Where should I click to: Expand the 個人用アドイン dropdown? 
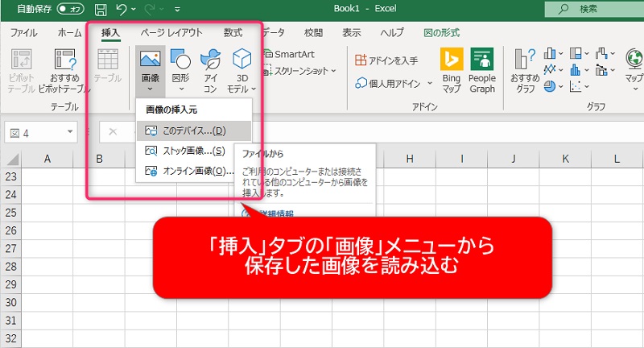pos(394,83)
